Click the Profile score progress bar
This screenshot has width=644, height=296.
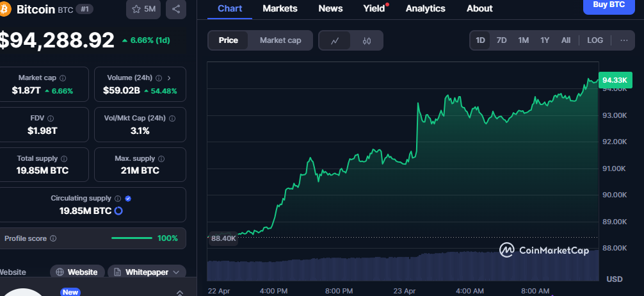pyautogui.click(x=132, y=238)
